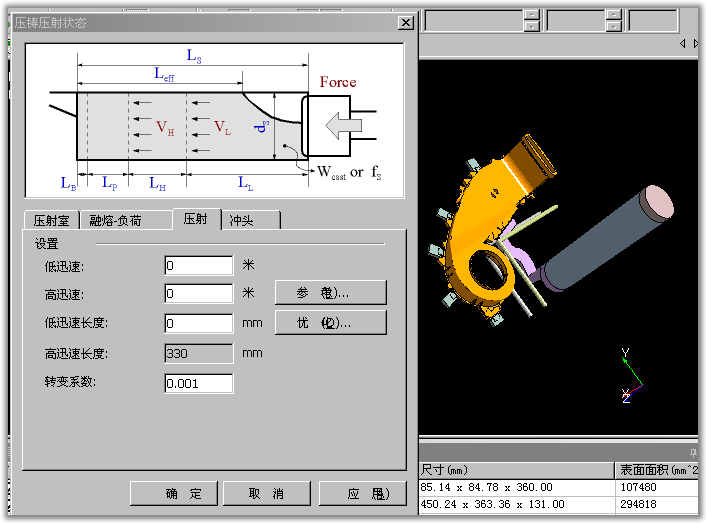Open the 融熔-负荷 tab
706x523 pixels.
tap(126, 221)
